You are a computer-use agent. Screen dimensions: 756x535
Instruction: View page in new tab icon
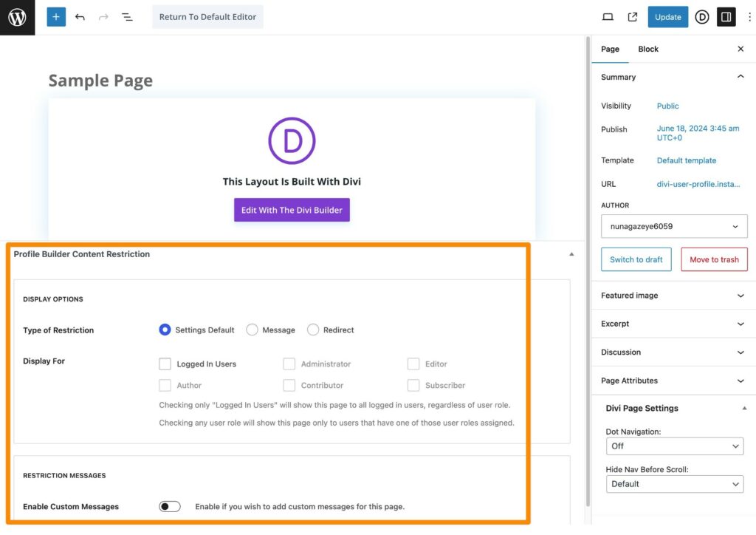pyautogui.click(x=632, y=17)
